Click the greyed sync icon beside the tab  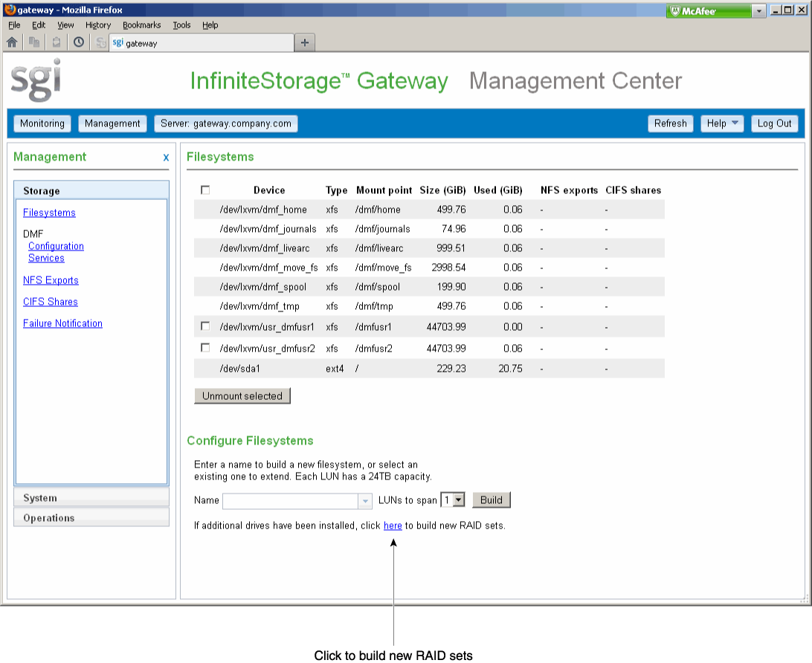pos(101,43)
